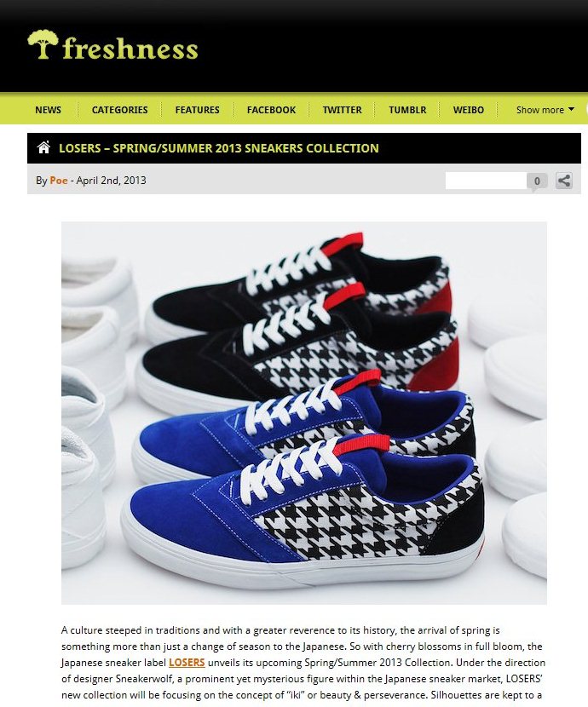Open the houndstooth sneakers photo

pyautogui.click(x=304, y=412)
